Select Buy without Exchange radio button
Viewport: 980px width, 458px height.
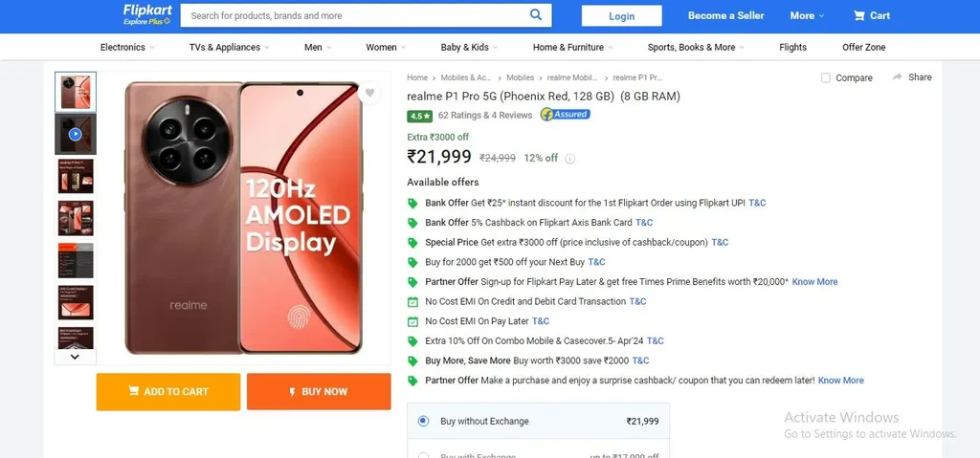tap(423, 421)
